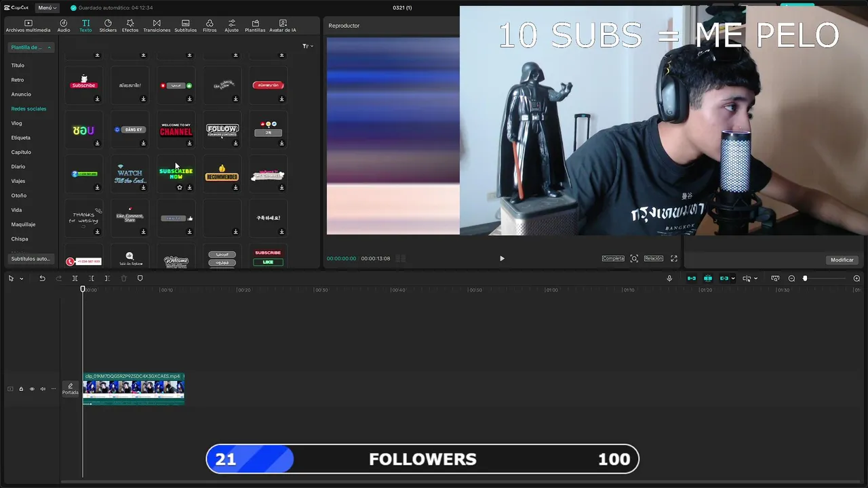The width and height of the screenshot is (868, 488).
Task: Download the WATCH Till the End template
Action: coord(143,187)
